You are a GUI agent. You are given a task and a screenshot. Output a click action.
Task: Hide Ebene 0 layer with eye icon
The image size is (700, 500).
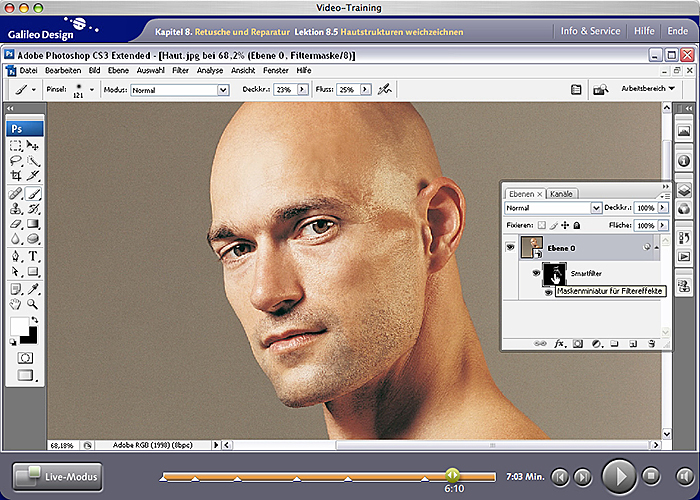(510, 246)
